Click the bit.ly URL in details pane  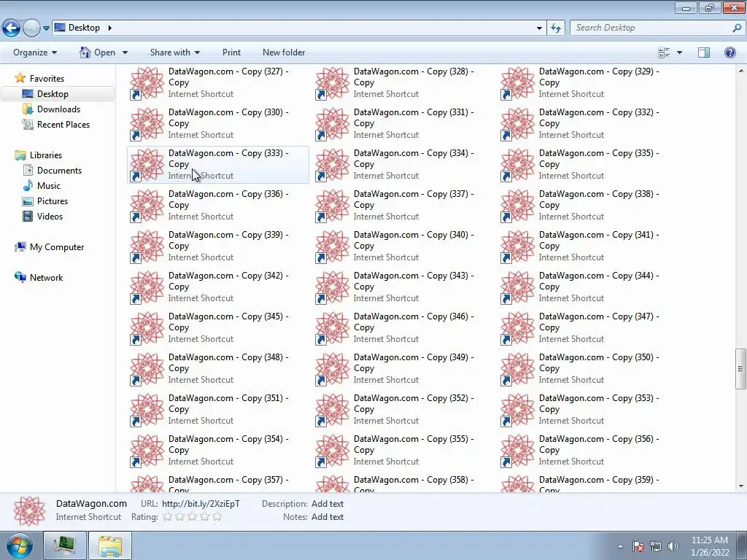pyautogui.click(x=201, y=504)
